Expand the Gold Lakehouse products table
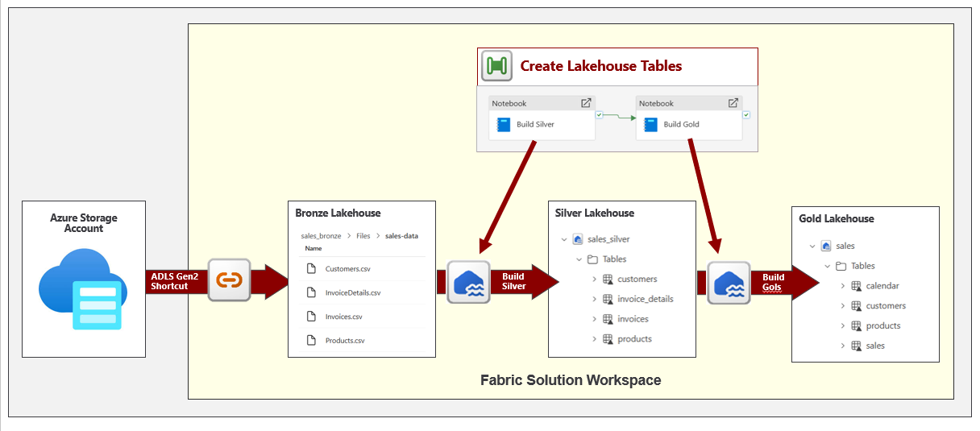This screenshot has width=980, height=431. [x=842, y=326]
